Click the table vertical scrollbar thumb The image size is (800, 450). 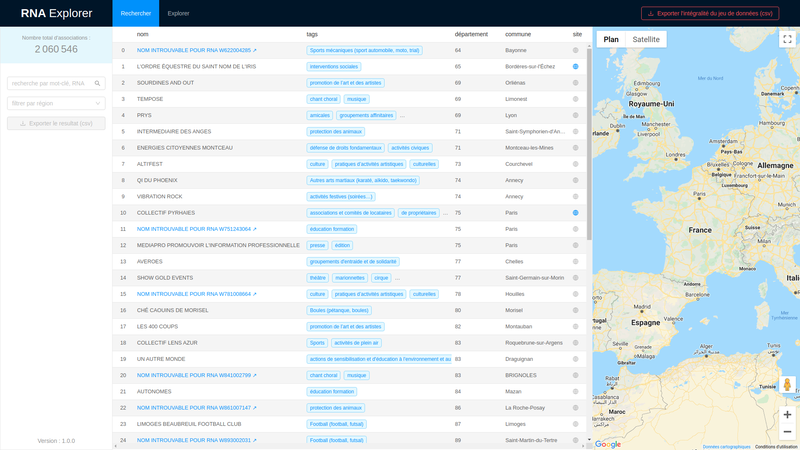point(589,143)
